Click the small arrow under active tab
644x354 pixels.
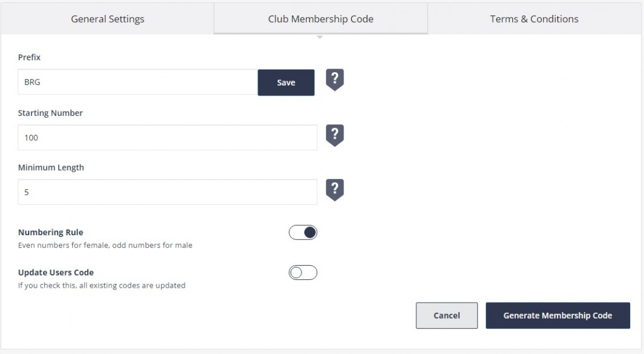coord(320,38)
